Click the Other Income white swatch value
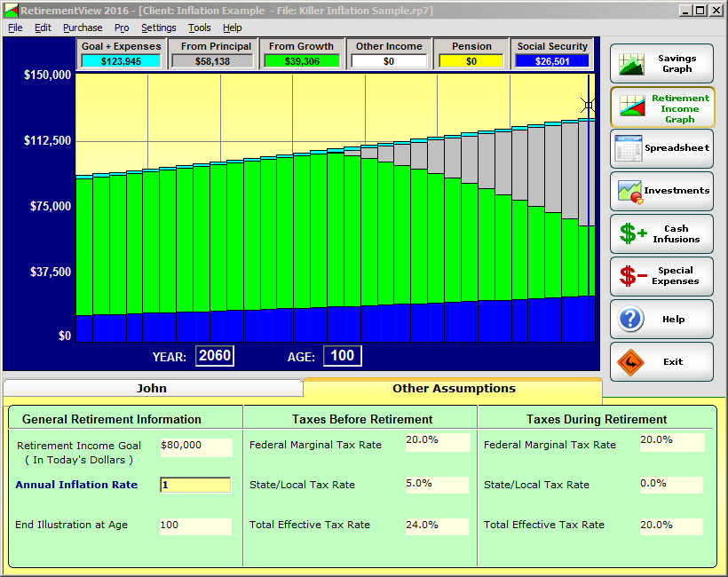This screenshot has height=577, width=728. 389,61
